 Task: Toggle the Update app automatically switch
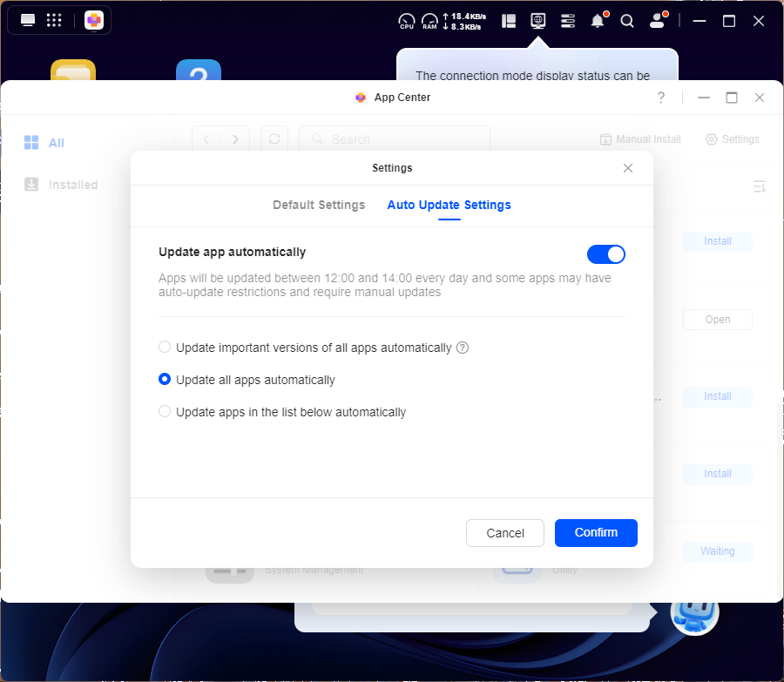tap(605, 253)
